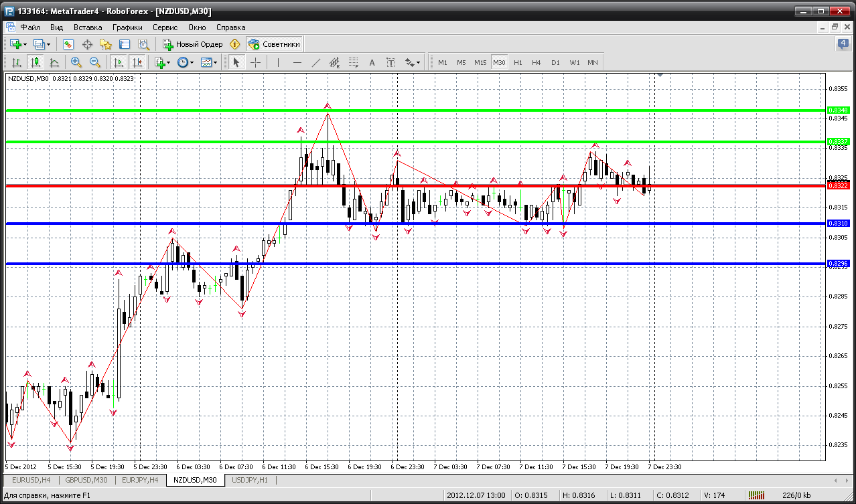Select the H1 timeframe
The image size is (856, 504).
point(518,62)
